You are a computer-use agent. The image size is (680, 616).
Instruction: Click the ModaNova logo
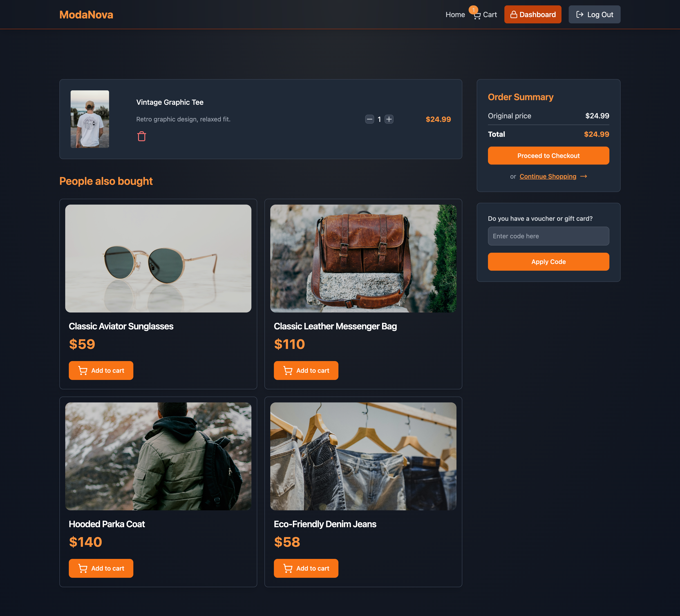tap(86, 15)
